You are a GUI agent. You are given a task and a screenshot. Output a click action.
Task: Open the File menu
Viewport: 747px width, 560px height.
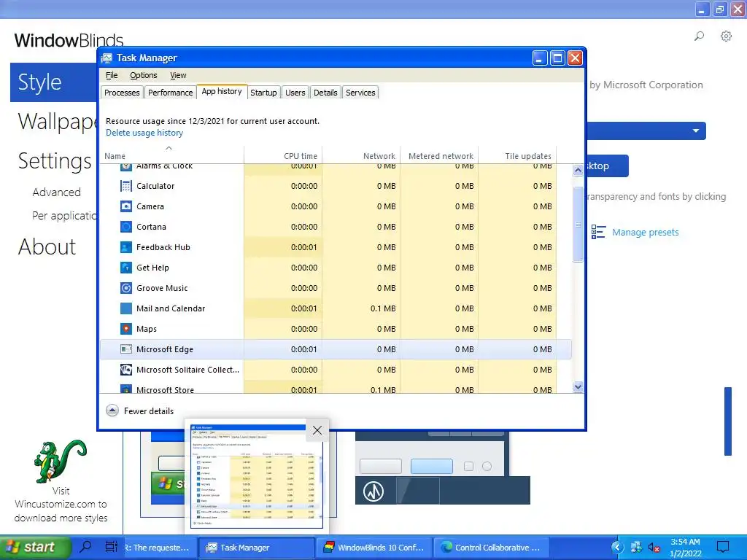pyautogui.click(x=112, y=75)
